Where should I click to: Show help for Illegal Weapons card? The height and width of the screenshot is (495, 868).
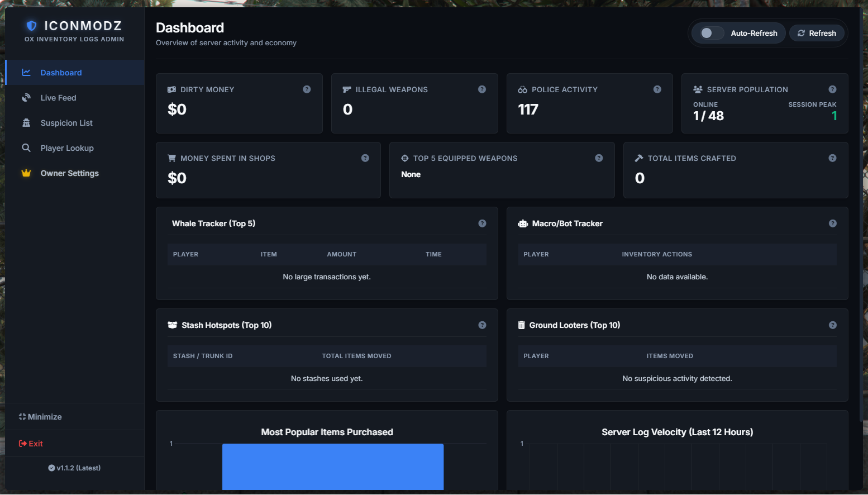(482, 89)
